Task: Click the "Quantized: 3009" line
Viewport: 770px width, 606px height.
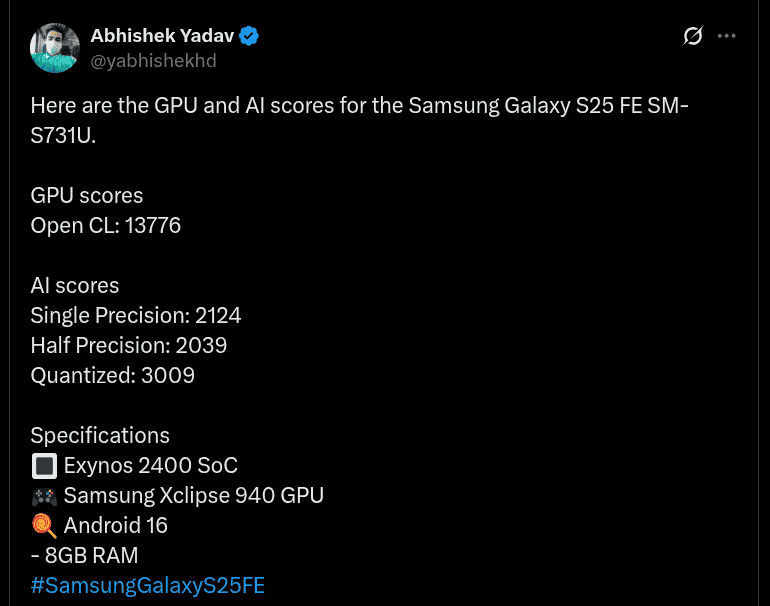Action: click(113, 376)
